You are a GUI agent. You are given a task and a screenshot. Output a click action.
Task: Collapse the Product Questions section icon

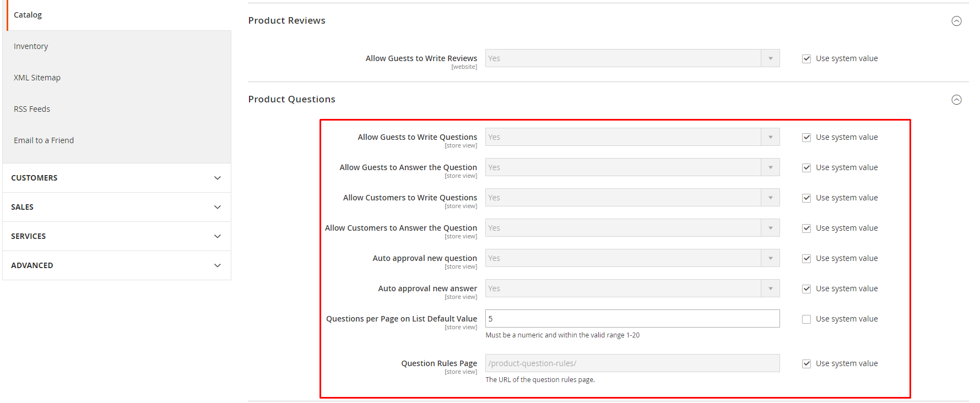(956, 100)
